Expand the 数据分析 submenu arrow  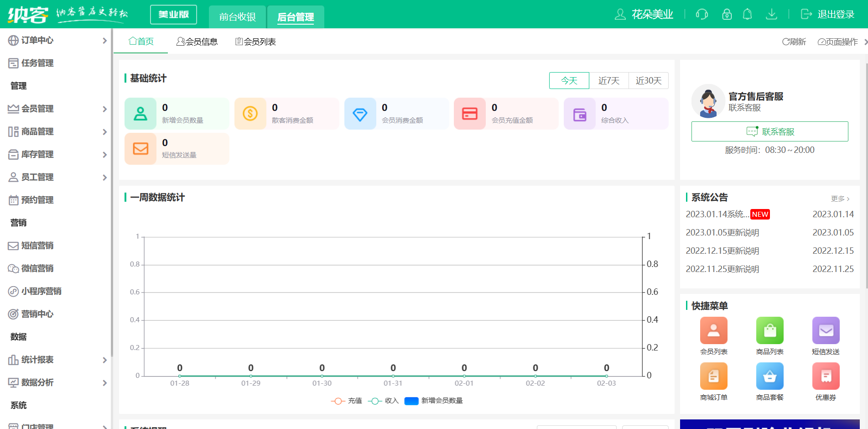104,383
